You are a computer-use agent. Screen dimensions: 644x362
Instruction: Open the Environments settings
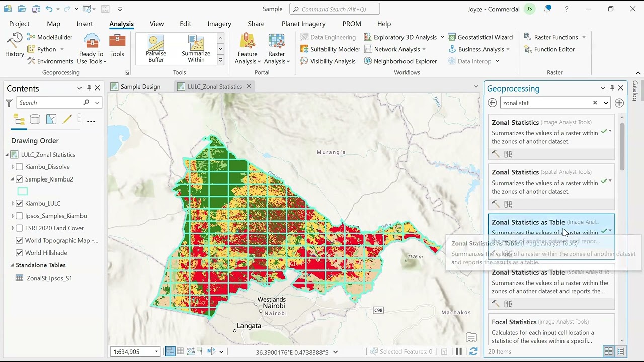coord(50,61)
